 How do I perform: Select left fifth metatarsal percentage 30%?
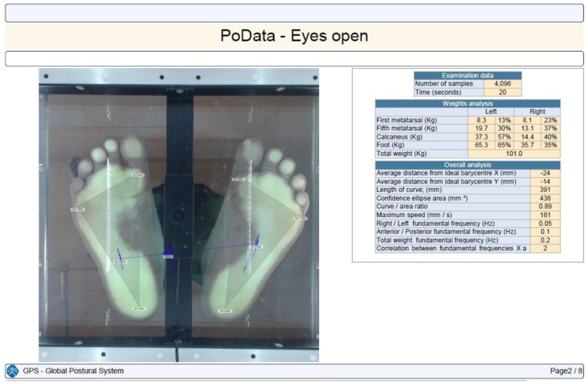[504, 129]
